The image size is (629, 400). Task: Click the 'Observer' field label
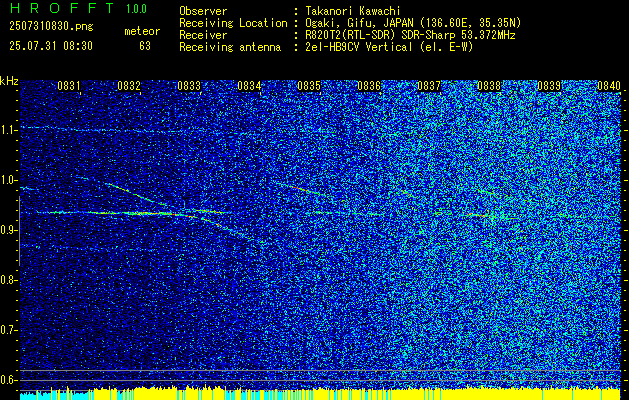pyautogui.click(x=203, y=11)
